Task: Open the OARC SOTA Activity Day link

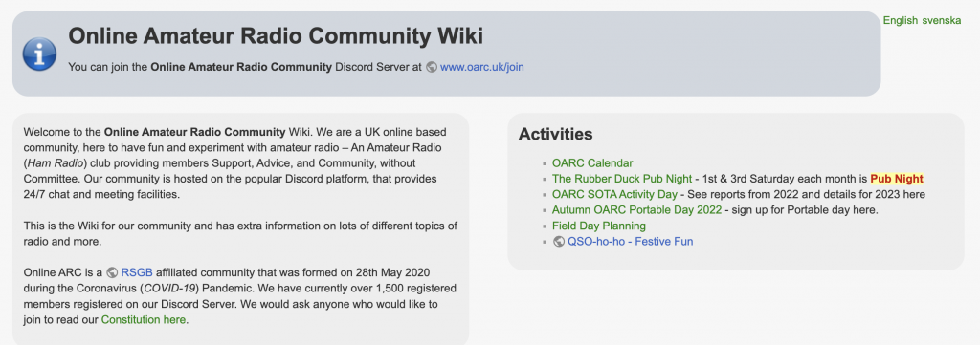Action: (614, 195)
